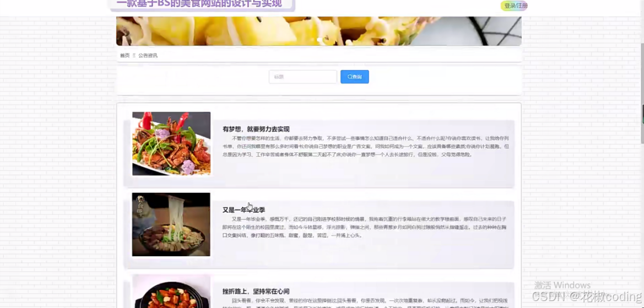Click the clay pot dish thumbnail
This screenshot has width=644, height=308.
pyautogui.click(x=171, y=292)
